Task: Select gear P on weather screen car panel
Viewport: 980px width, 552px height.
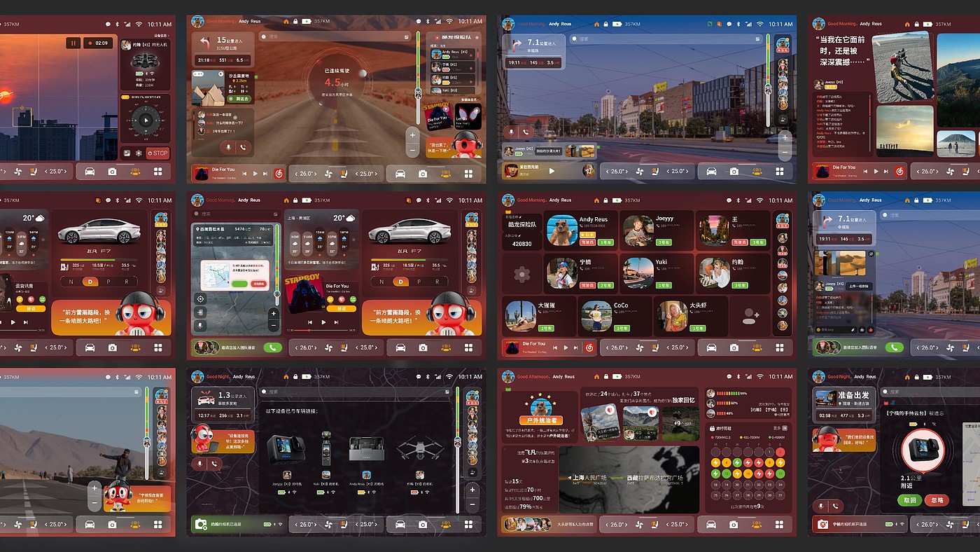Action: (x=419, y=282)
